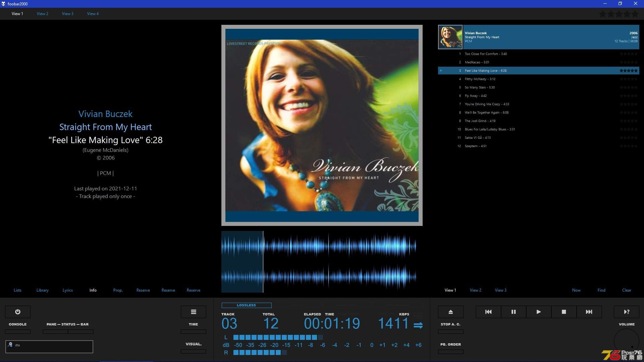Click the position marker line in the waveform
This screenshot has width=644, height=362.
[263, 262]
